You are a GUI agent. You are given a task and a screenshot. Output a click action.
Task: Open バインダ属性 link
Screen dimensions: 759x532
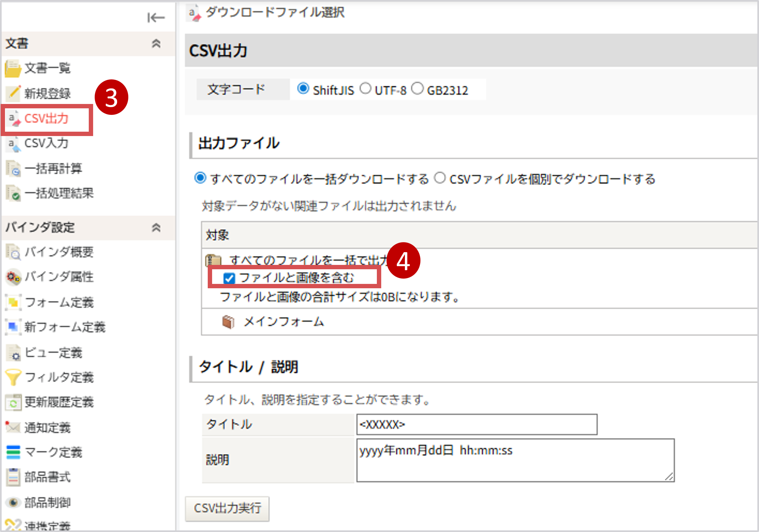pos(59,277)
